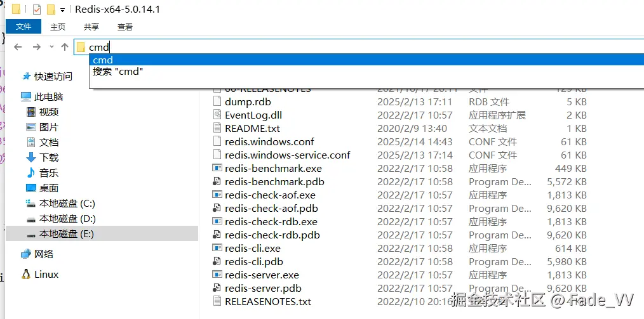
Task: Select the redis-server.exe file
Action: pyautogui.click(x=262, y=275)
